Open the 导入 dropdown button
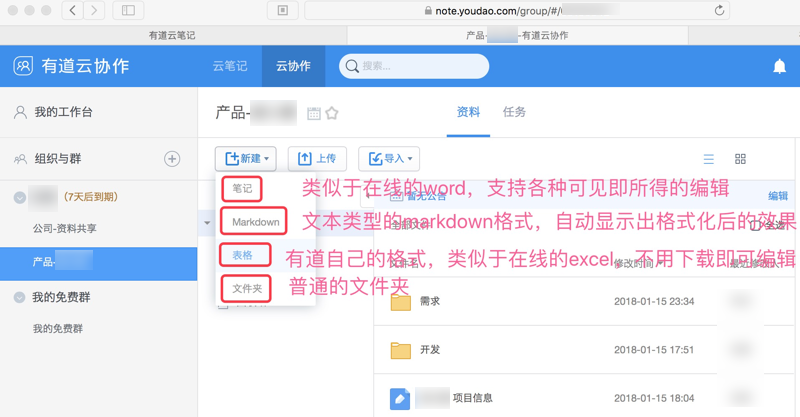Viewport: 800px width, 417px height. click(389, 159)
